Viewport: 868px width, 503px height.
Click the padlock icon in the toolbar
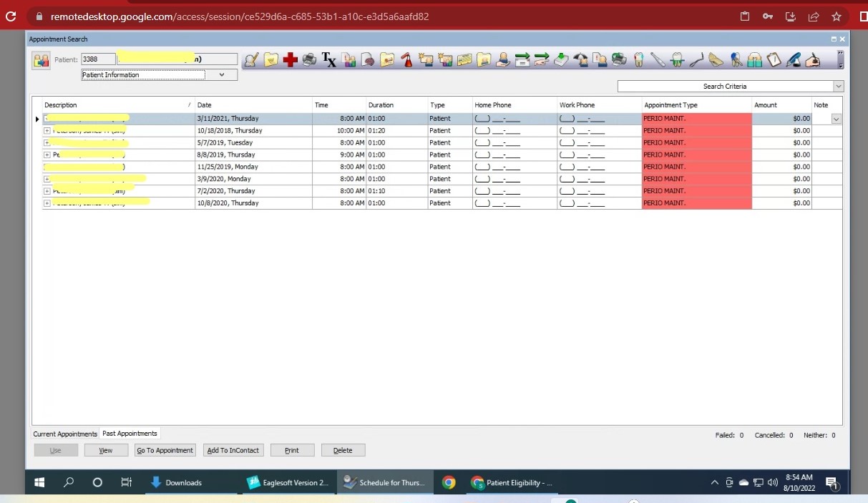755,60
